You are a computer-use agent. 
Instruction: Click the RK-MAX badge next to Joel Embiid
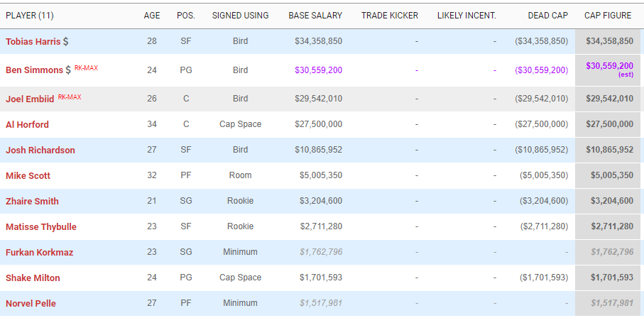pos(70,97)
